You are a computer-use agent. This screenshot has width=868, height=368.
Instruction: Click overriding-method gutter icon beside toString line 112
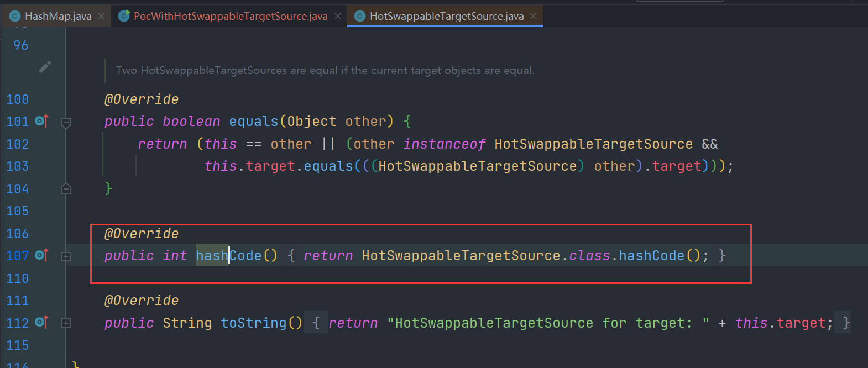(41, 322)
